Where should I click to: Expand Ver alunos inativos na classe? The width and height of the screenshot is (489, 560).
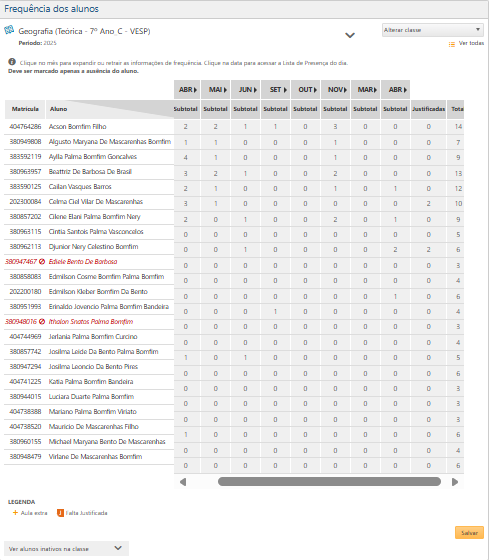point(66,549)
